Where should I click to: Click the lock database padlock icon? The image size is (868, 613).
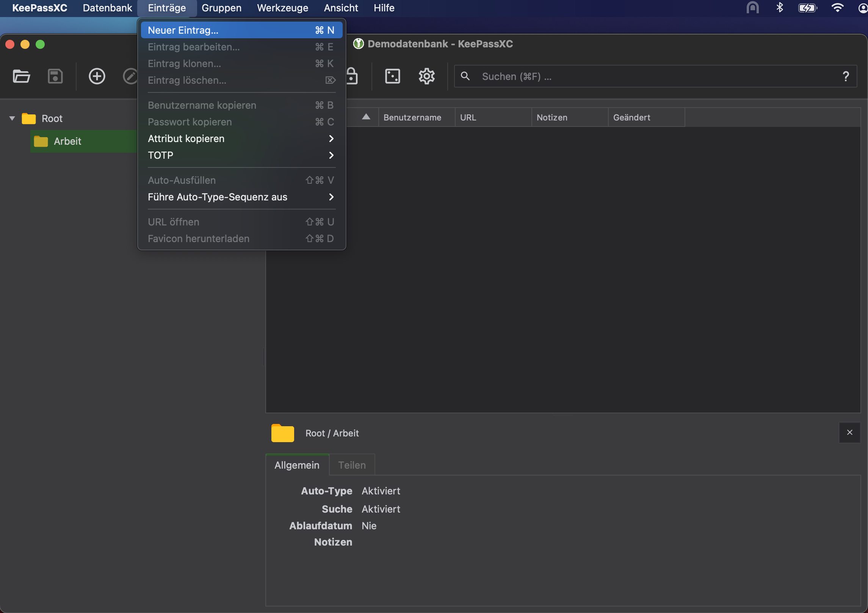[352, 76]
